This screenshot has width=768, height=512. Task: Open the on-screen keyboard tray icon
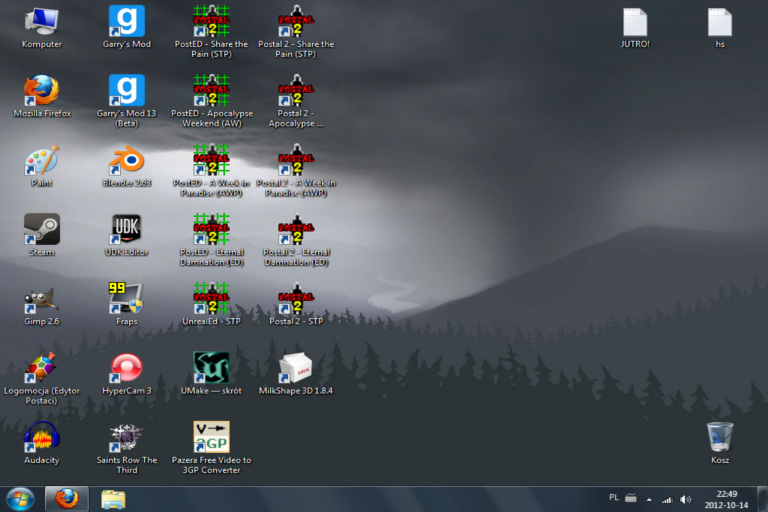click(x=631, y=498)
